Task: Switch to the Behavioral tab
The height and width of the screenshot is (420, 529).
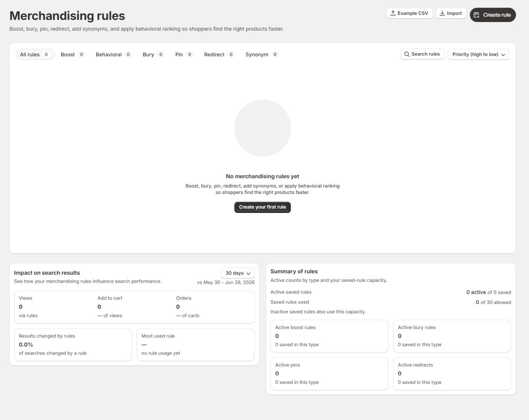Action: click(113, 55)
